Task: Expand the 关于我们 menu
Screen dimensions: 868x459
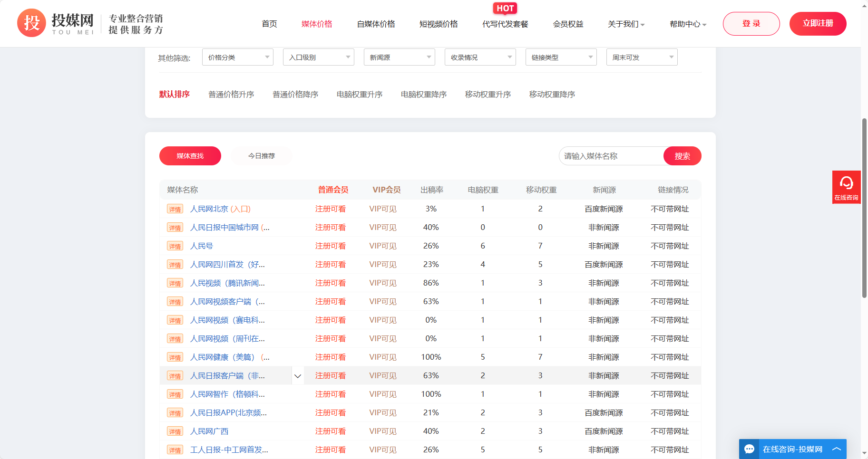Action: tap(626, 24)
